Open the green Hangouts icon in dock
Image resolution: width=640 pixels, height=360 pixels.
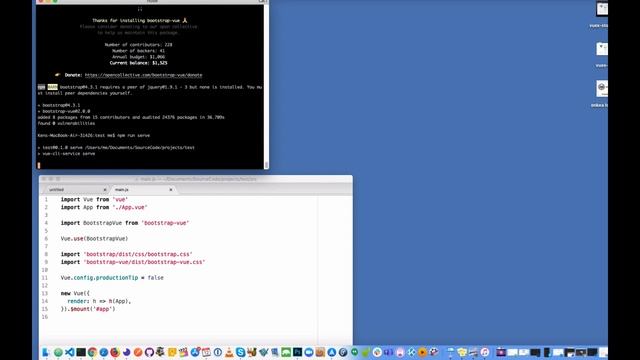click(x=354, y=352)
